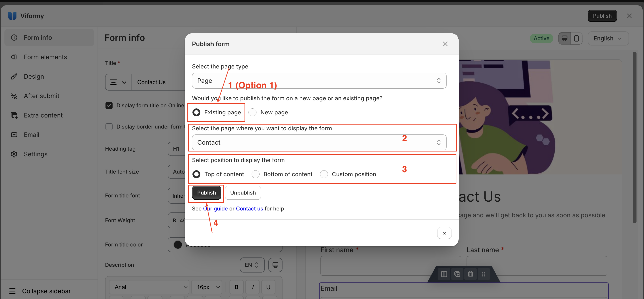Open the English language dropdown

(608, 38)
